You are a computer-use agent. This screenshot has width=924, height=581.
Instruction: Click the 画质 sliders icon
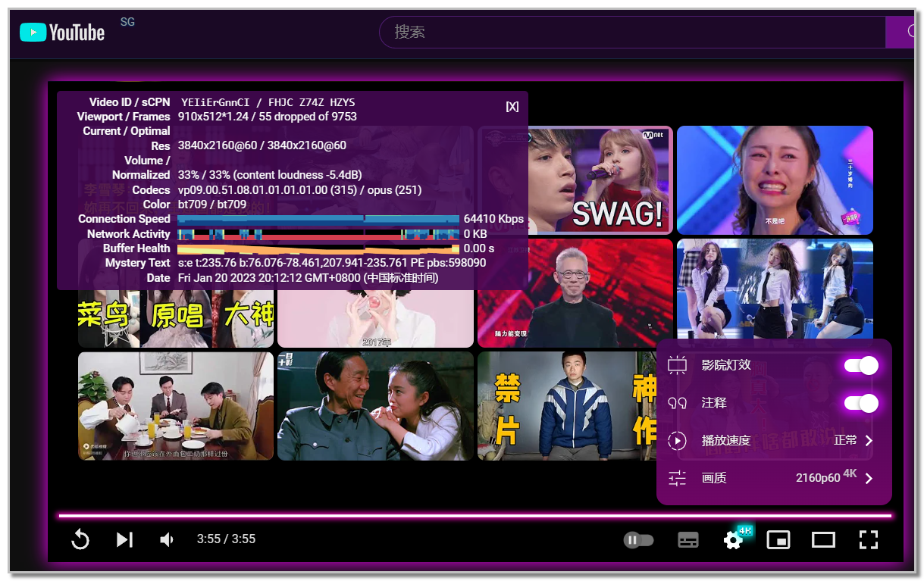coord(677,478)
